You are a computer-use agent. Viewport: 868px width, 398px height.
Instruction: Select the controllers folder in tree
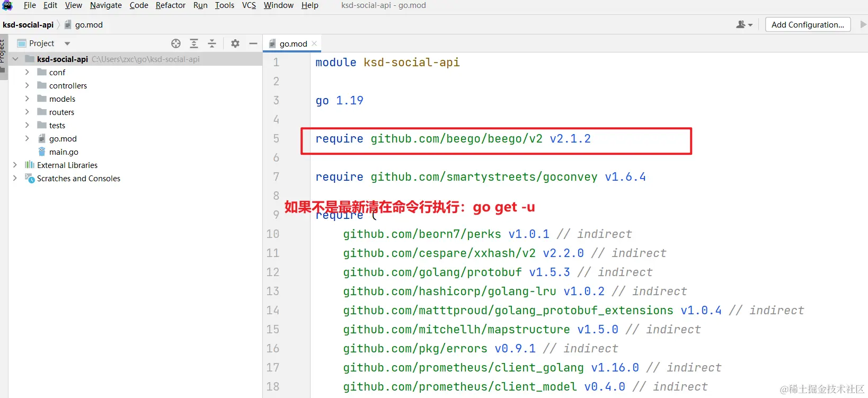(x=68, y=85)
